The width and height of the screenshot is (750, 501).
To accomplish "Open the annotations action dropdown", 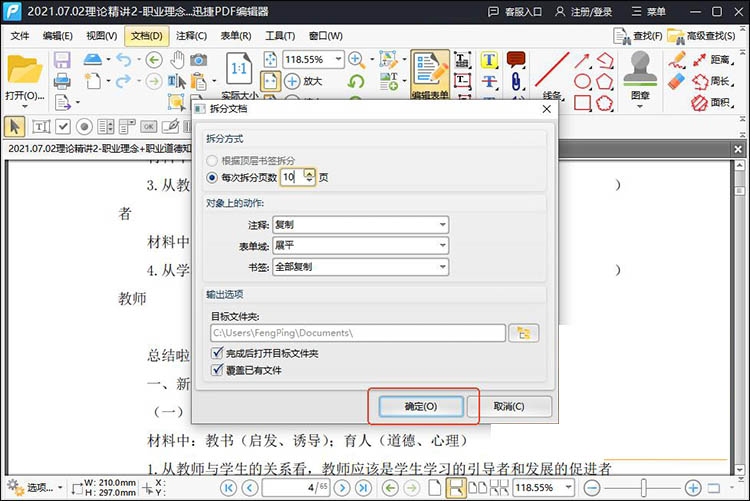I will coord(361,224).
